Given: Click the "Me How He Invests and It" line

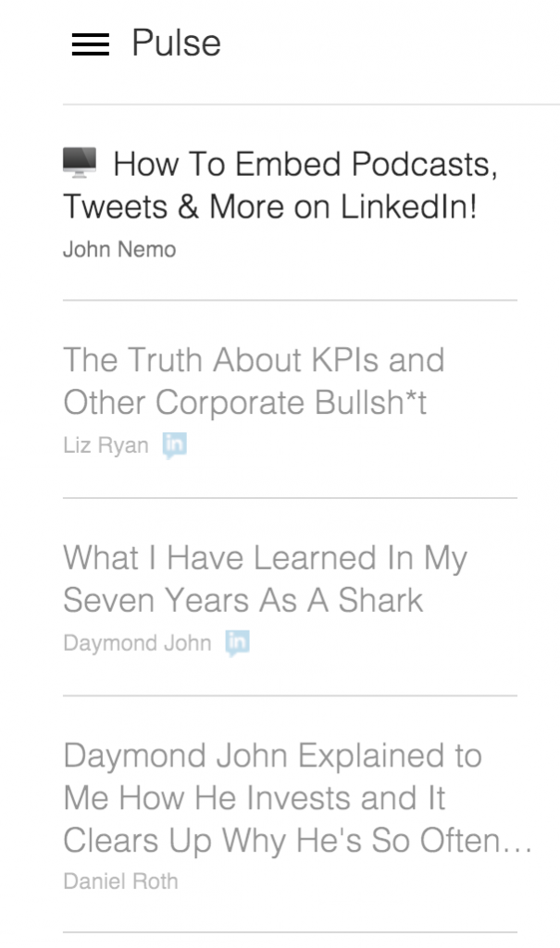Looking at the screenshot, I should click(255, 798).
